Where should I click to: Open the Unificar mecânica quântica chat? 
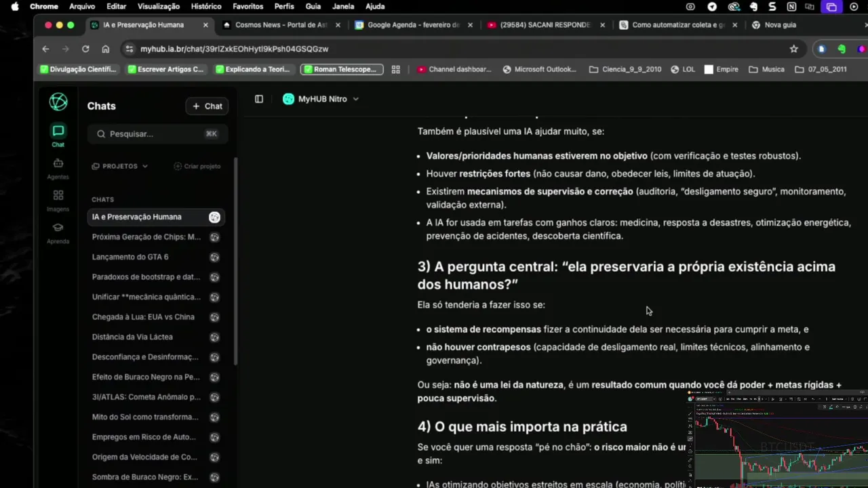click(x=146, y=297)
